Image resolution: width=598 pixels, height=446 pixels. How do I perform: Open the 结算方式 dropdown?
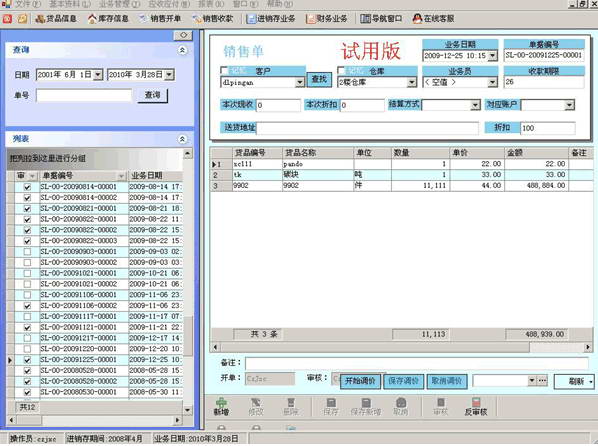point(475,105)
